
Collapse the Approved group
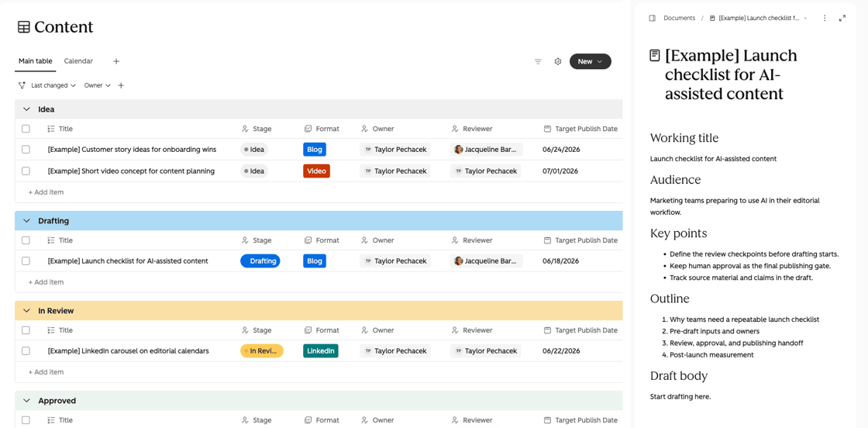click(26, 400)
